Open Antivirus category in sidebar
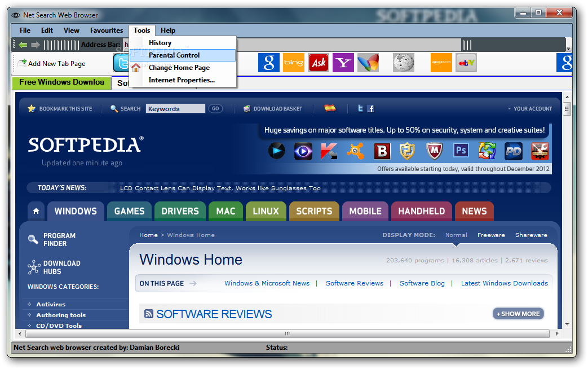Image resolution: width=588 pixels, height=369 pixels. (x=51, y=305)
